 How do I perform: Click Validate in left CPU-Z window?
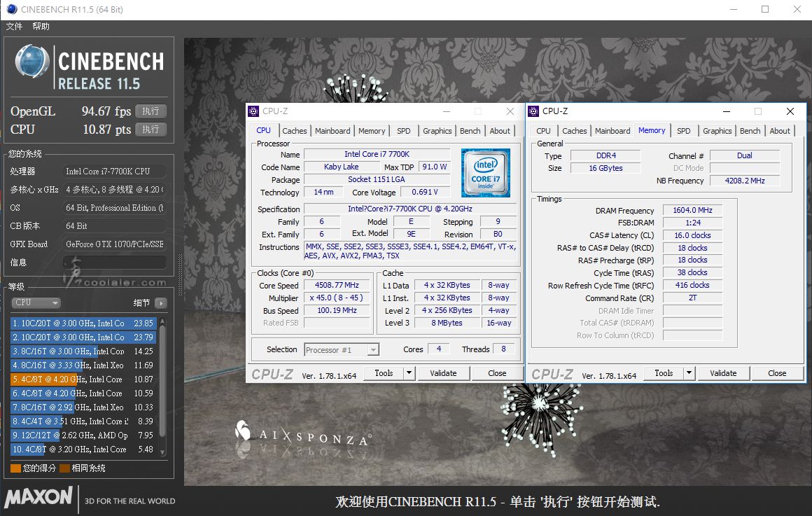(x=443, y=373)
